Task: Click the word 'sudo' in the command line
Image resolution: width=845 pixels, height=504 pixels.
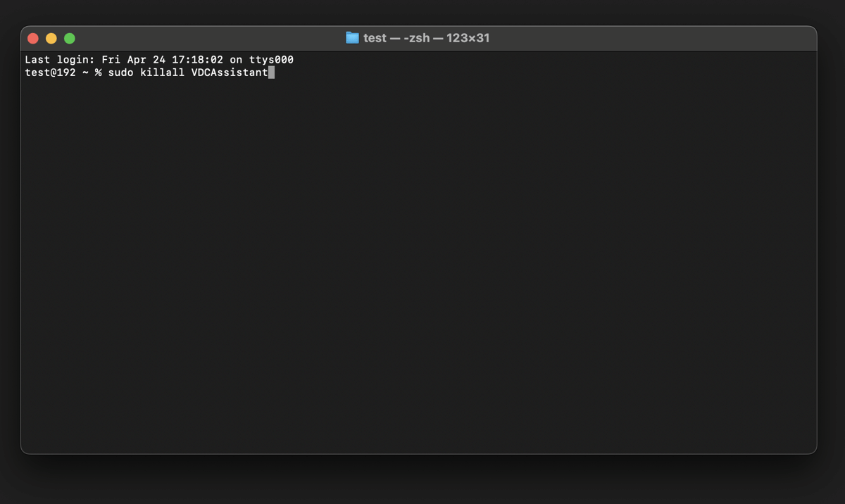Action: (x=120, y=72)
